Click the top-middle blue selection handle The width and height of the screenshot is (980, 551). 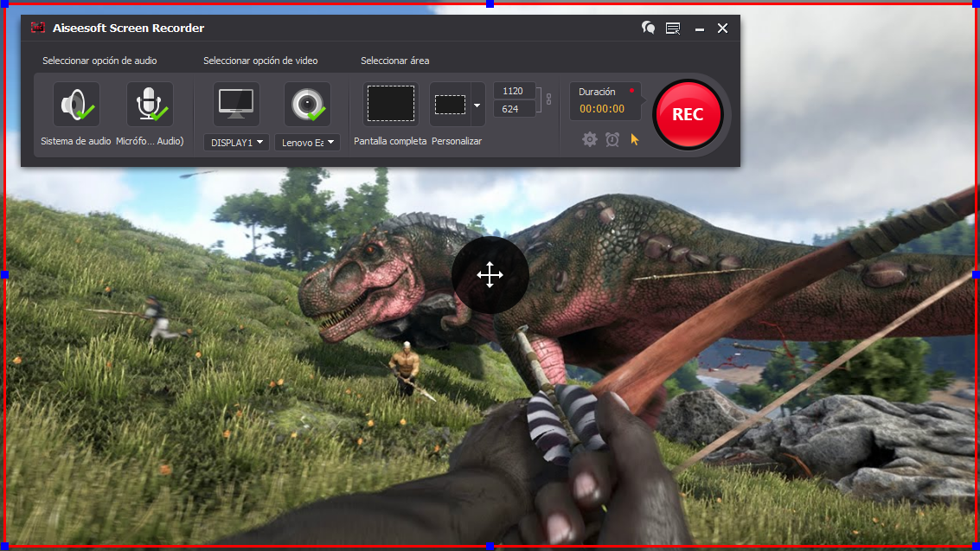490,3
